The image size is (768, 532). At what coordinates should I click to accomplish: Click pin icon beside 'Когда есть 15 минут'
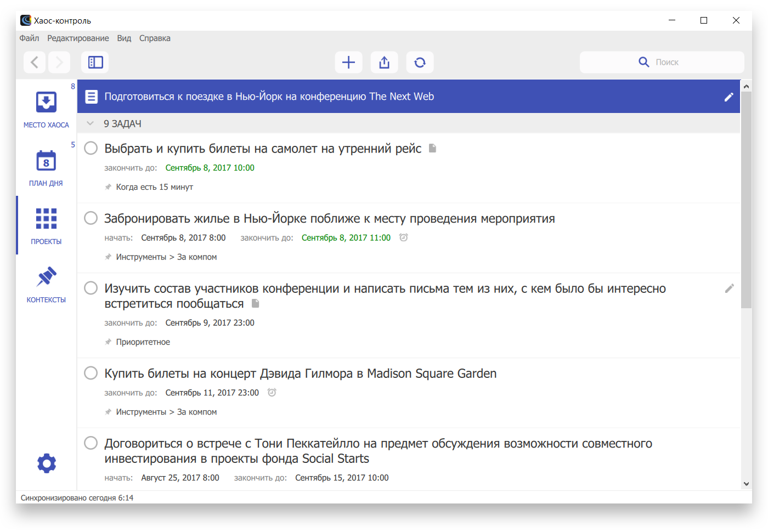tap(108, 187)
